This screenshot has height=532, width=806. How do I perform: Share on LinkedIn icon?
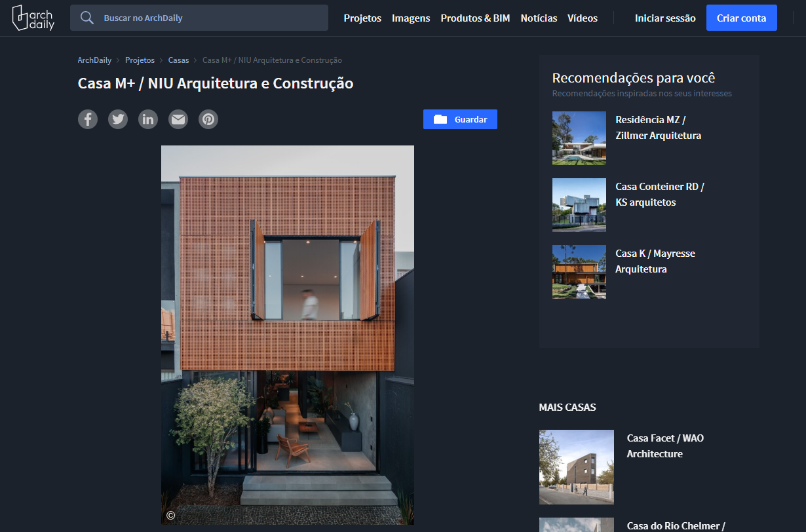tap(148, 119)
